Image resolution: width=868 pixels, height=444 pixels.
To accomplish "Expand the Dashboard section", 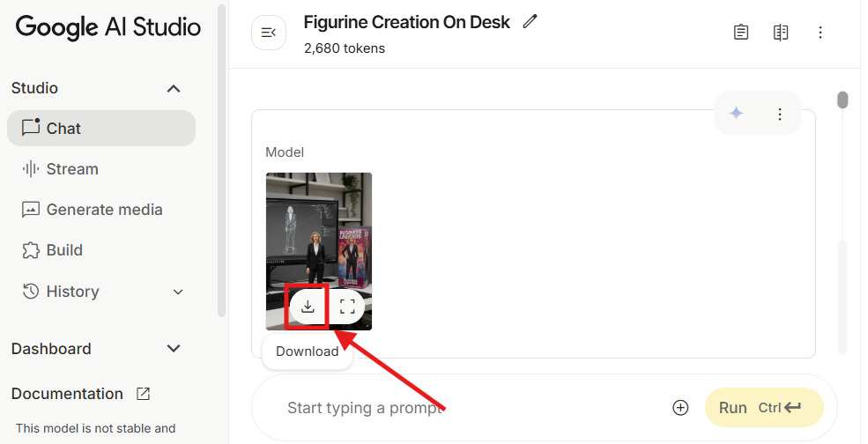I will tap(174, 349).
